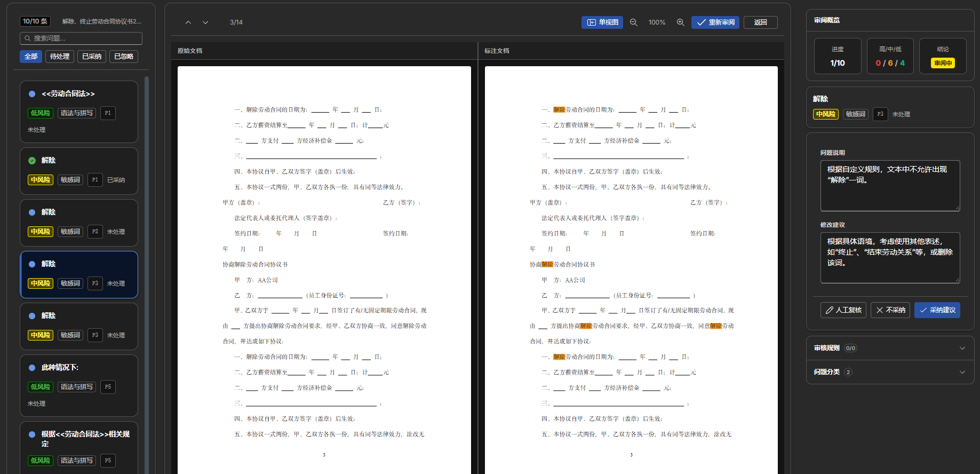The height and width of the screenshot is (474, 980).
Task: Click the 人工复核 manual review button
Action: [x=843, y=310]
